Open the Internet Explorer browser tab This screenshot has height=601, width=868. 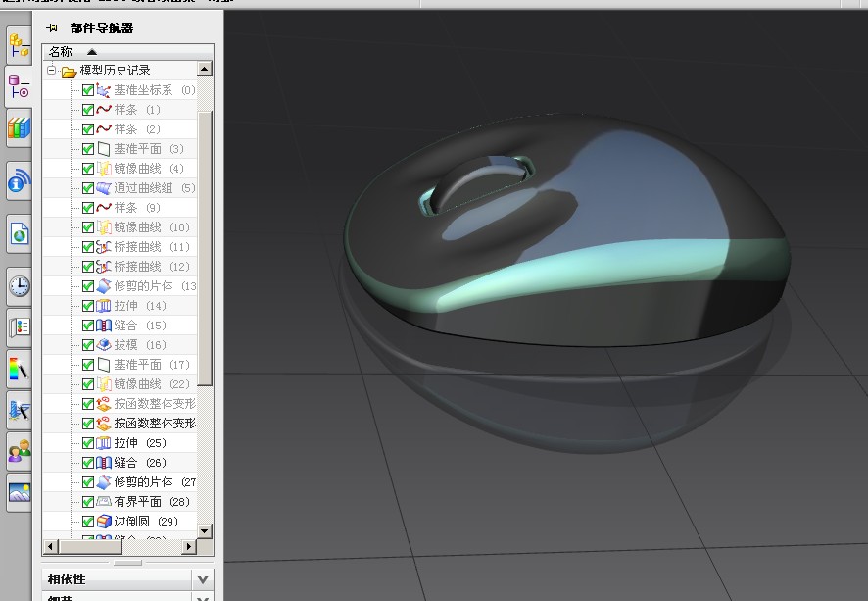click(19, 233)
